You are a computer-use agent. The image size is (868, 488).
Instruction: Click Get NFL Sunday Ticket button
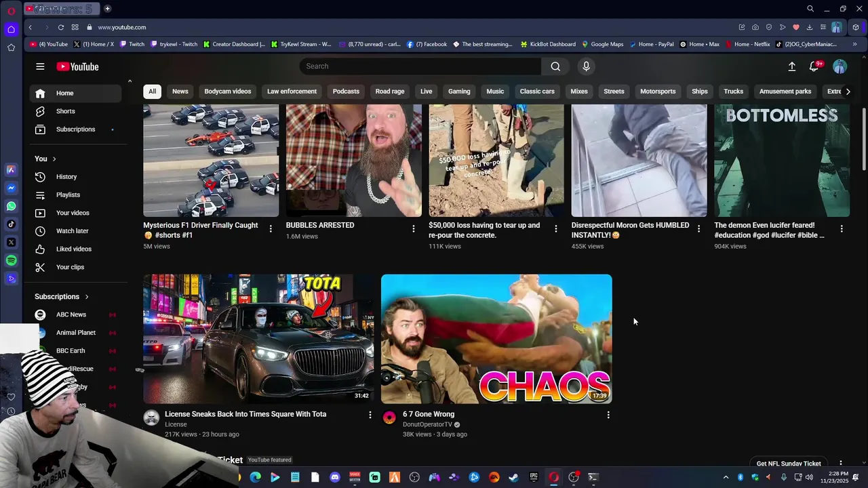click(789, 464)
